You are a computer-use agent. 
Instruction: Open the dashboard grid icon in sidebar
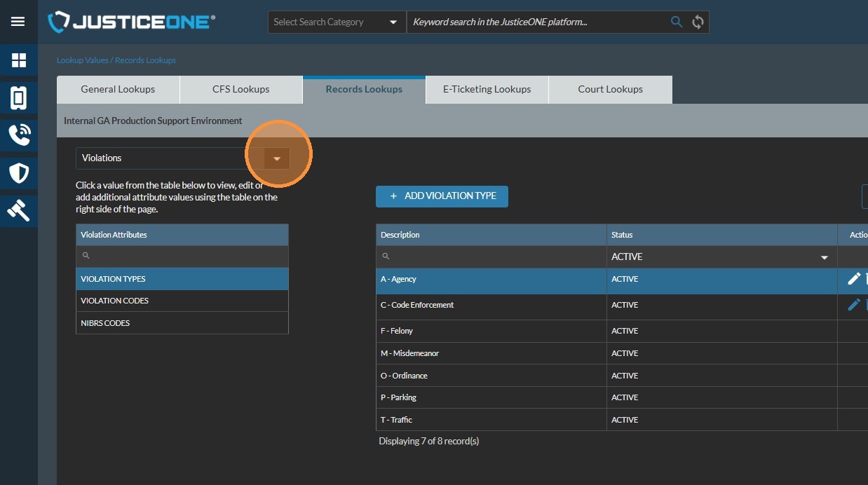coord(18,60)
